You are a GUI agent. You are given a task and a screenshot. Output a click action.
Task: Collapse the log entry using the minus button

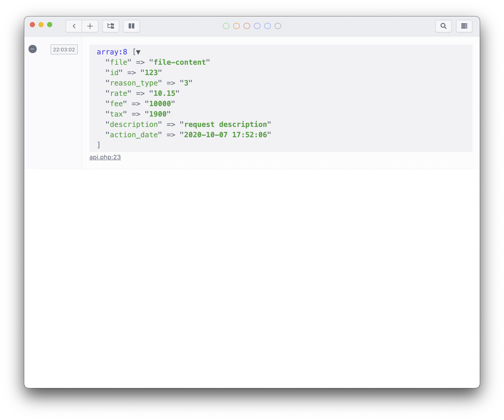[x=33, y=49]
